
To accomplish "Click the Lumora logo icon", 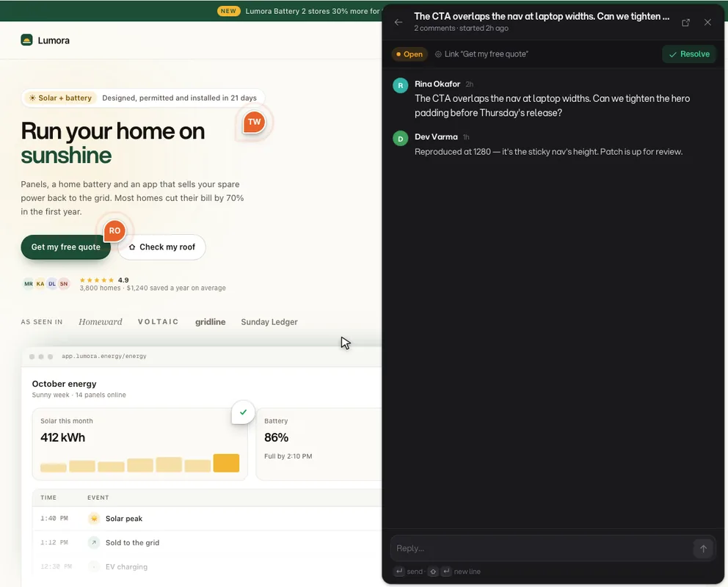I will [27, 40].
